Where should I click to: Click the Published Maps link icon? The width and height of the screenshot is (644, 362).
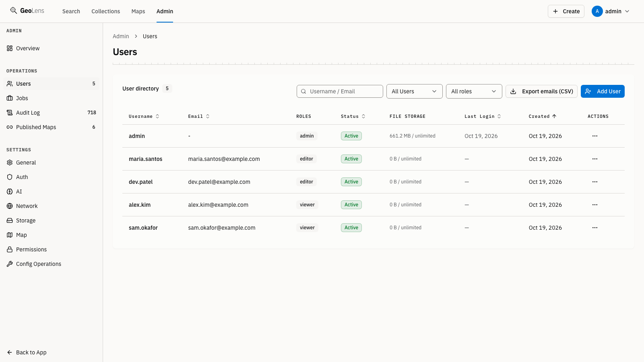click(x=10, y=127)
